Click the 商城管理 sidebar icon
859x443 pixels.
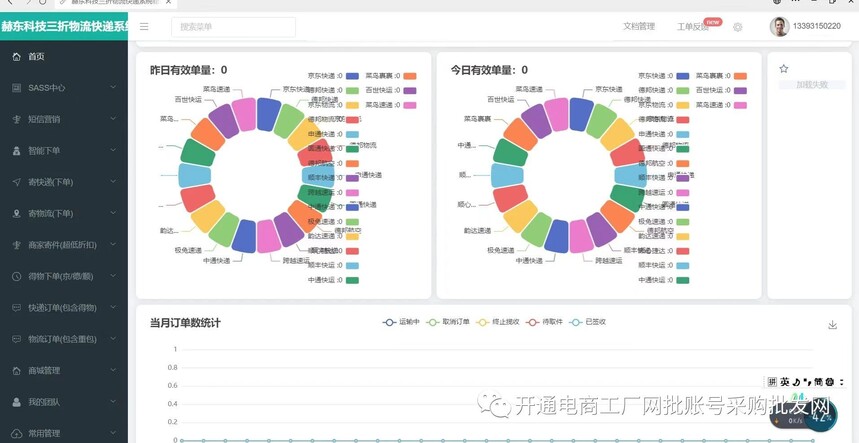(x=16, y=371)
